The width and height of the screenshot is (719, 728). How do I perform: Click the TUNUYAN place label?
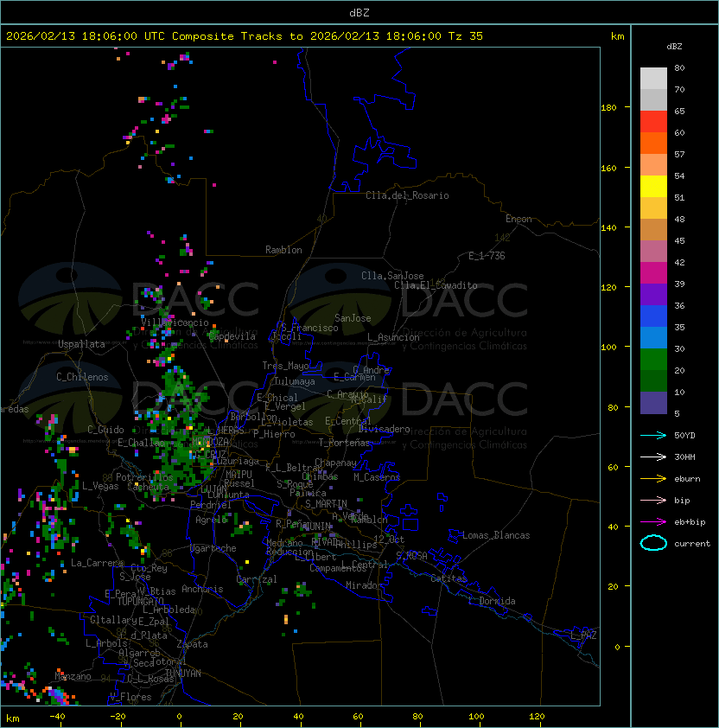[183, 674]
